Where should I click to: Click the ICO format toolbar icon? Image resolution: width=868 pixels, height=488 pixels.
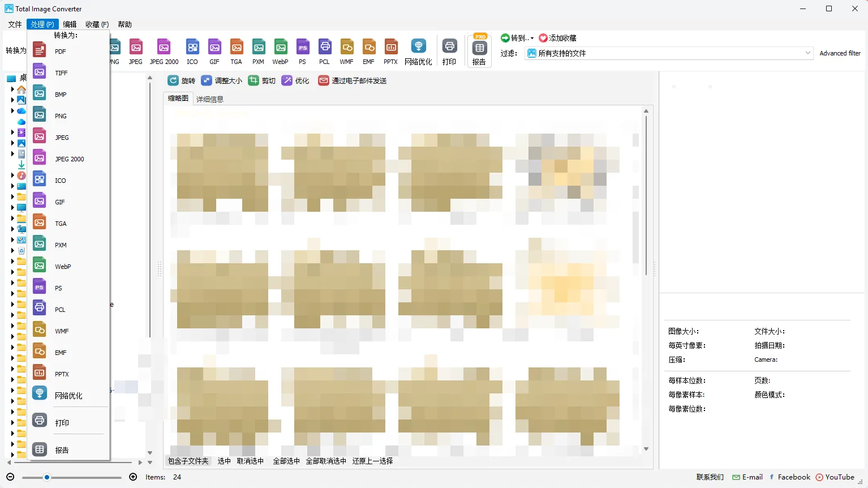pos(192,52)
